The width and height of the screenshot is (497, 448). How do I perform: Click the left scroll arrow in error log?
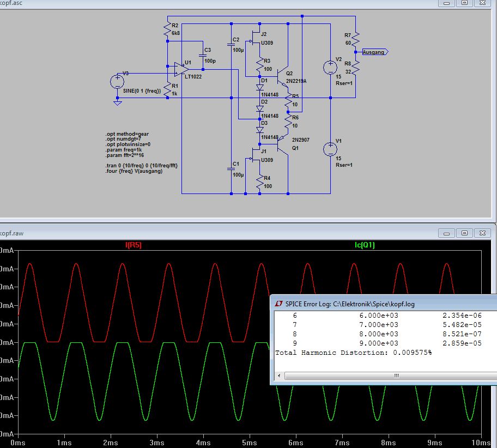(280, 376)
